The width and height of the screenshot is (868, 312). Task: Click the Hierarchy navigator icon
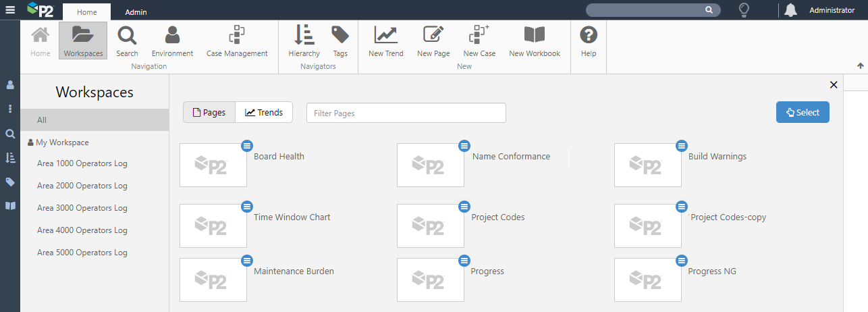click(x=304, y=41)
